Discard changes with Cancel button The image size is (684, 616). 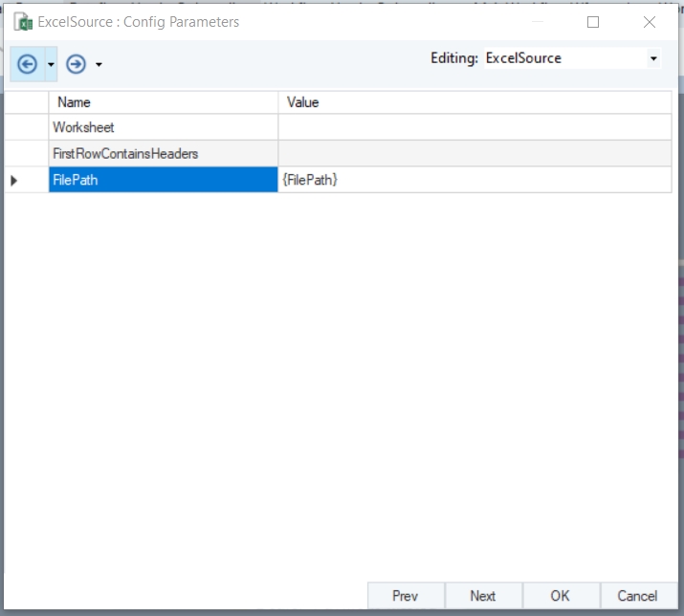(x=638, y=596)
